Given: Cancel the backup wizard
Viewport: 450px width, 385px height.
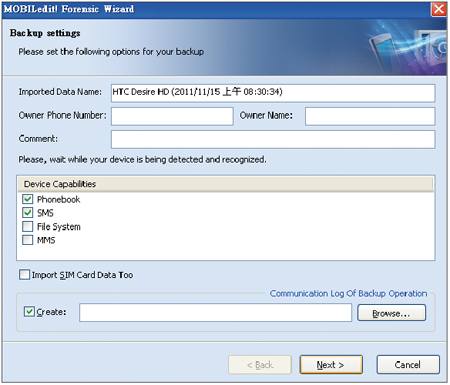Looking at the screenshot, I should [408, 365].
